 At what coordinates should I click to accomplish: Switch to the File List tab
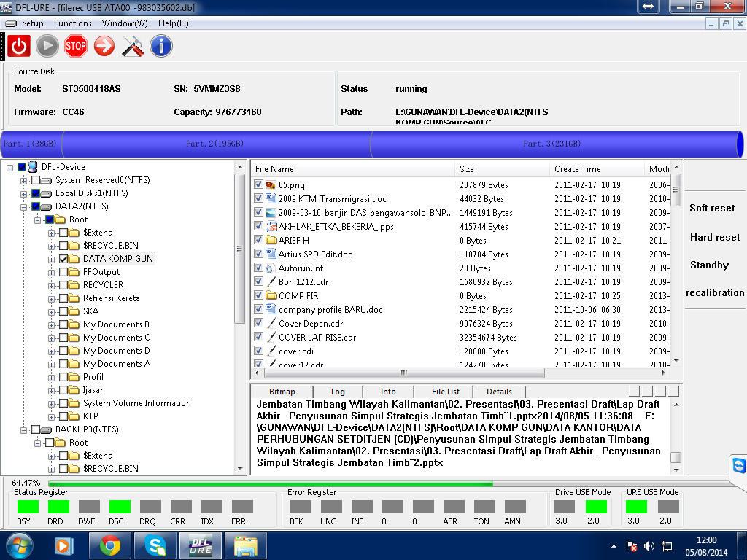(x=445, y=392)
